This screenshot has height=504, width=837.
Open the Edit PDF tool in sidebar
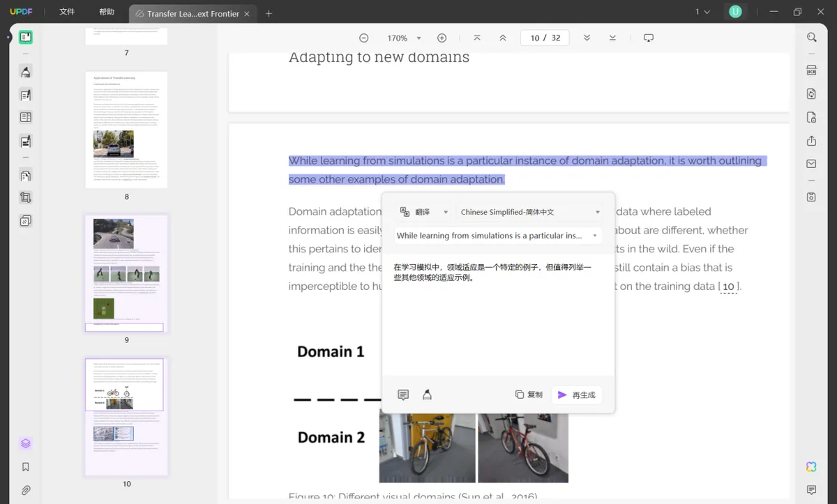pos(26,96)
